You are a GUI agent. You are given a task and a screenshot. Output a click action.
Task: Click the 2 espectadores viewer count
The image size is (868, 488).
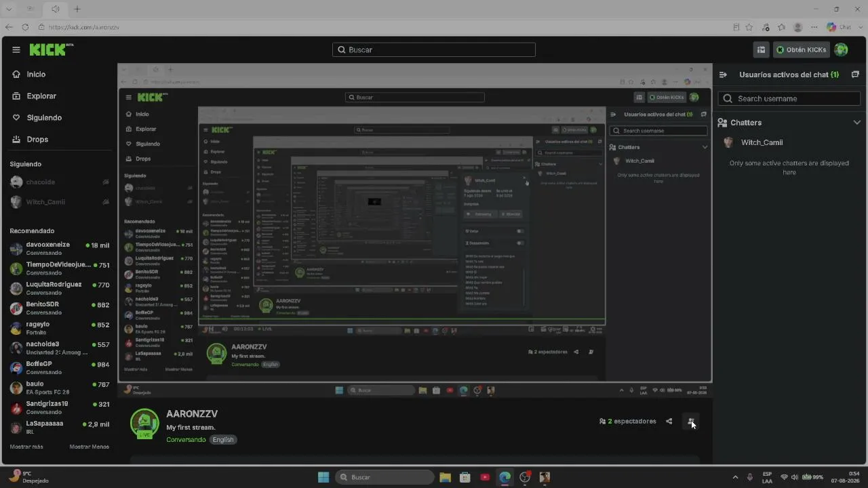tap(627, 422)
